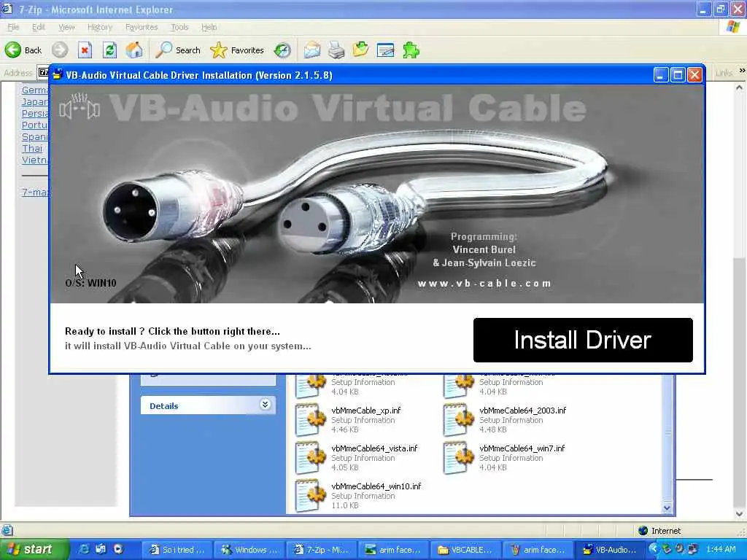Click the system clock 1:44 AM
747x560 pixels.
coord(721,550)
